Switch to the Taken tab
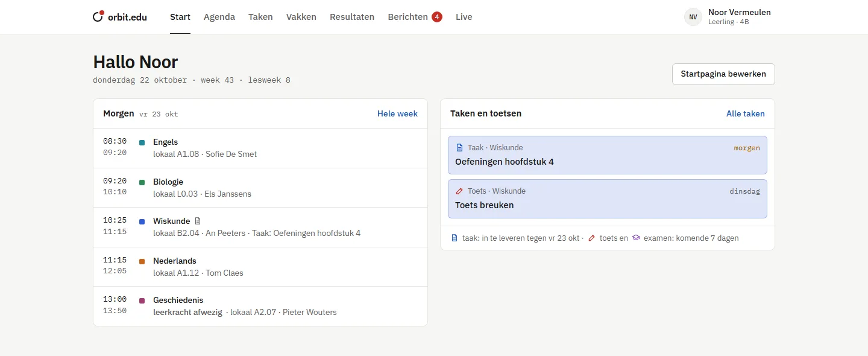Screen dimensions: 868x356 (x=260, y=17)
